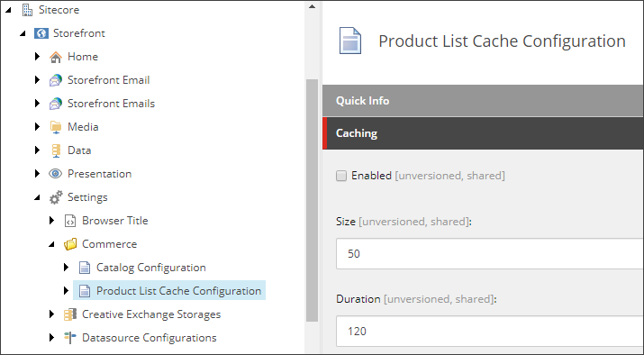Expand the Home node
Image resolution: width=644 pixels, height=355 pixels.
tap(37, 57)
